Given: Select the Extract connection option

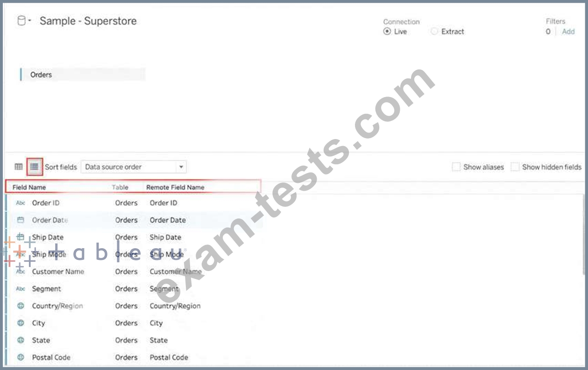Looking at the screenshot, I should point(434,32).
